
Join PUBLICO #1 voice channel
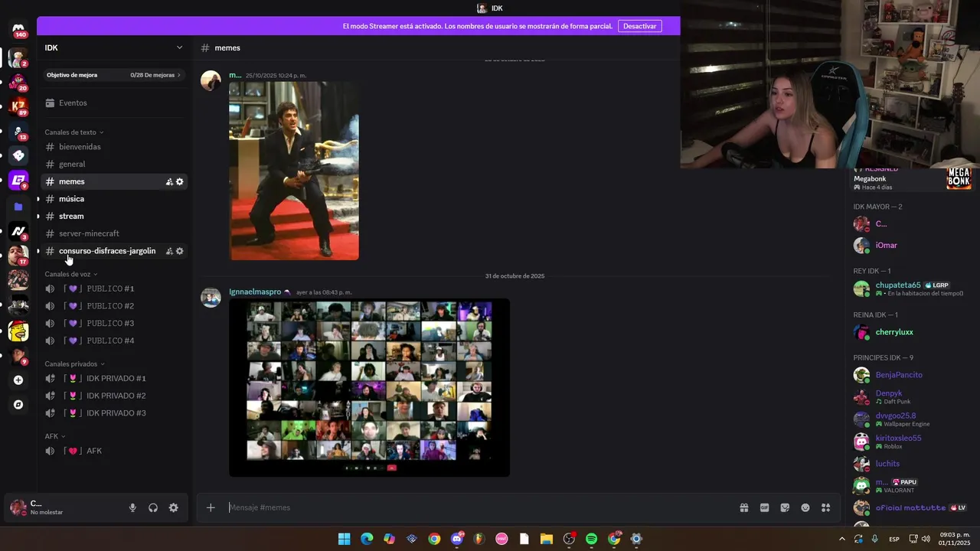pyautogui.click(x=115, y=289)
